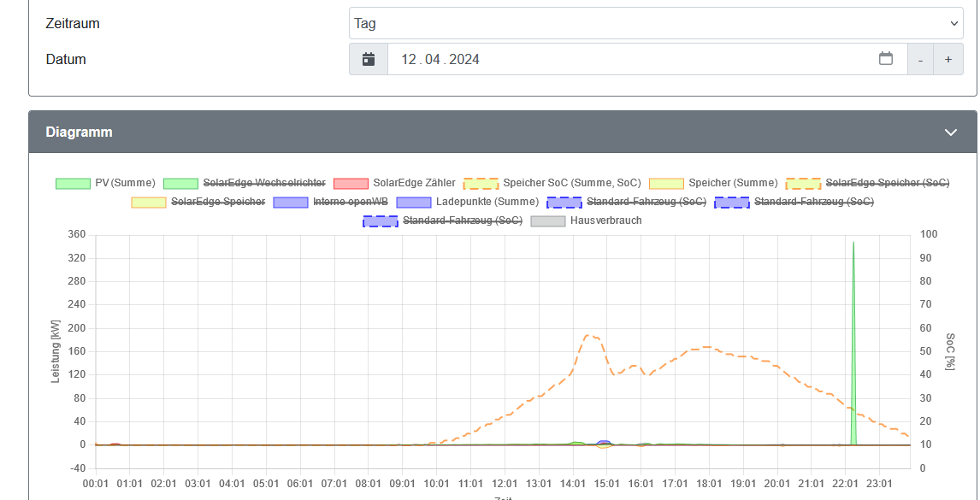Toggle Interne openWB legend entry

[x=331, y=202]
